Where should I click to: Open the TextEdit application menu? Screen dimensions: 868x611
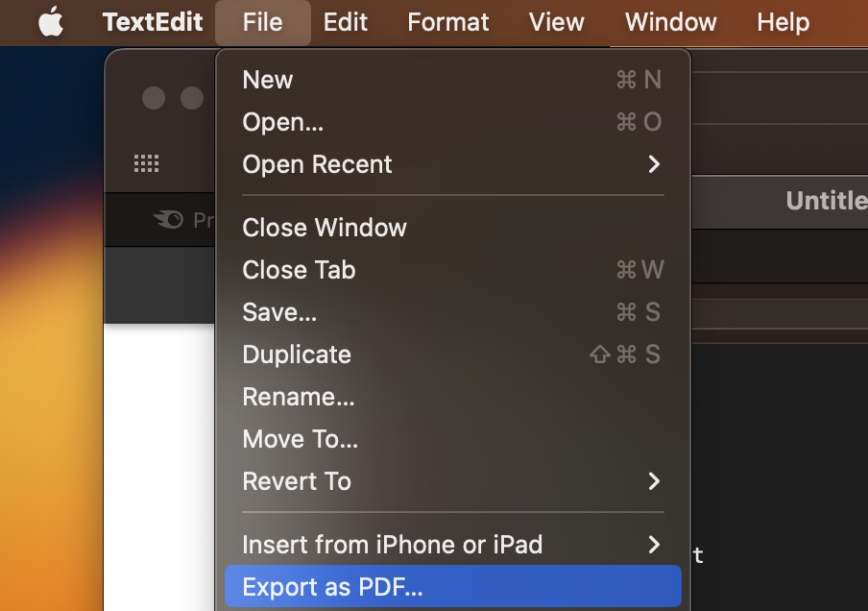pyautogui.click(x=152, y=22)
